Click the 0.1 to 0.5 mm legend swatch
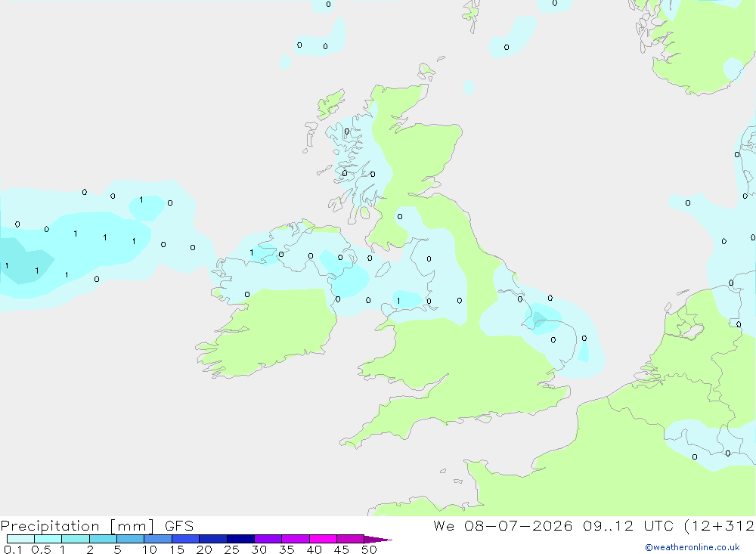The image size is (756, 554). 20,539
